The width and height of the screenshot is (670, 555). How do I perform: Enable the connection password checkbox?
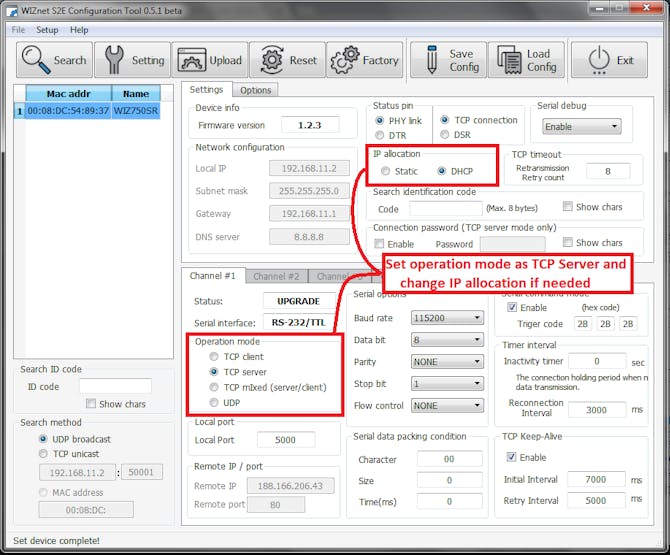[379, 244]
